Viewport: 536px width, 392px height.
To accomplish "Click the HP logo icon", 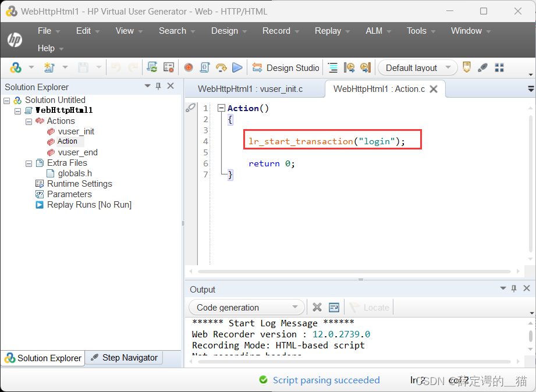I will pyautogui.click(x=15, y=40).
